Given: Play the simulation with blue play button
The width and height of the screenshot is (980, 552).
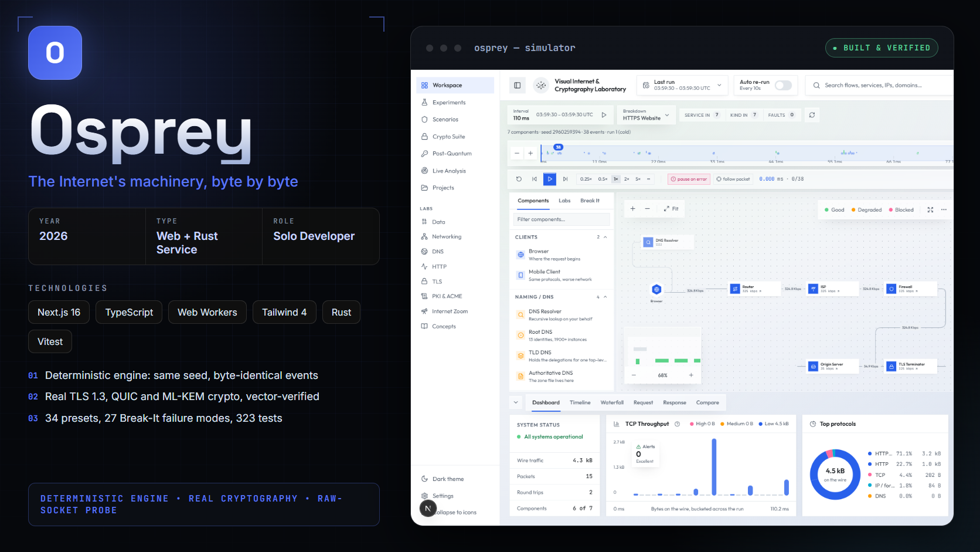Looking at the screenshot, I should click(550, 179).
